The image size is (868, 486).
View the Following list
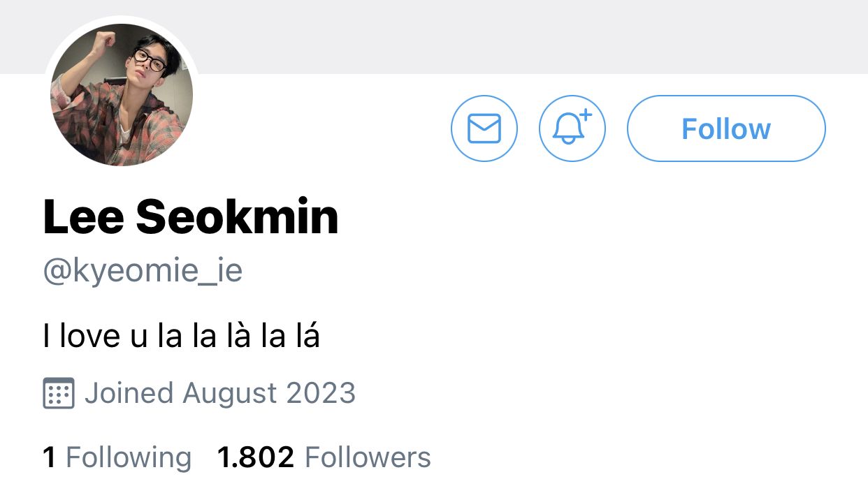tap(117, 458)
